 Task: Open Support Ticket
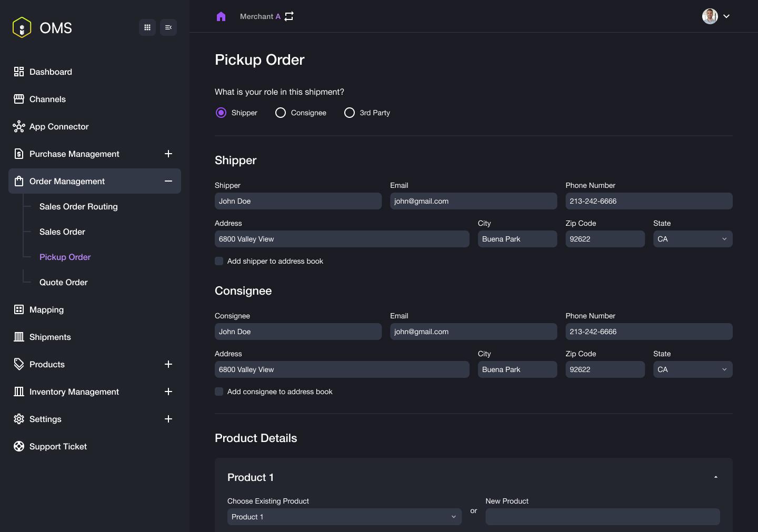(58, 446)
